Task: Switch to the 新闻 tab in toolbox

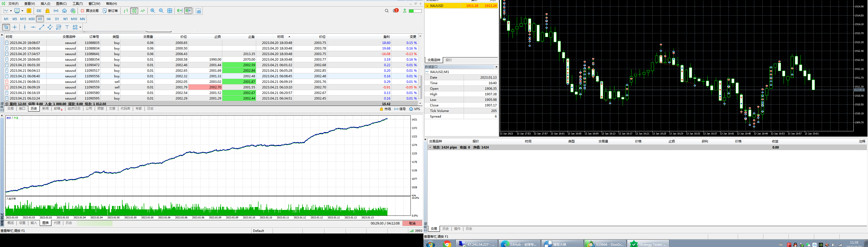Action: tap(46, 109)
